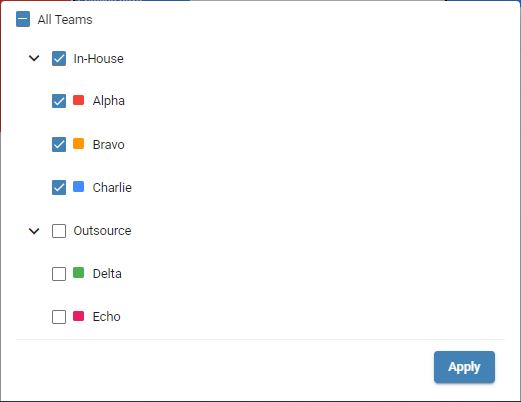Click the orange Bravo color swatch
521x402 pixels.
(x=79, y=144)
